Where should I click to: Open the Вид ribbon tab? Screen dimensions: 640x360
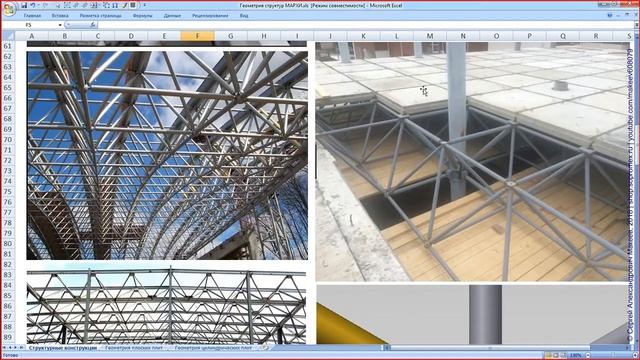[x=244, y=16]
